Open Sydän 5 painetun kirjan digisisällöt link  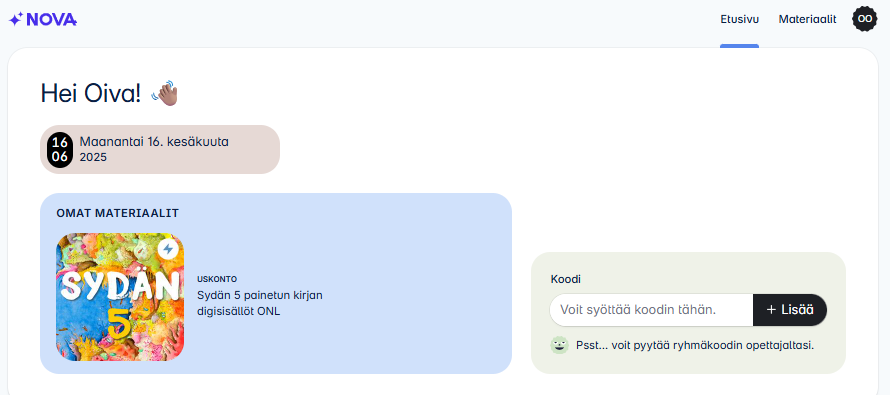(260, 304)
